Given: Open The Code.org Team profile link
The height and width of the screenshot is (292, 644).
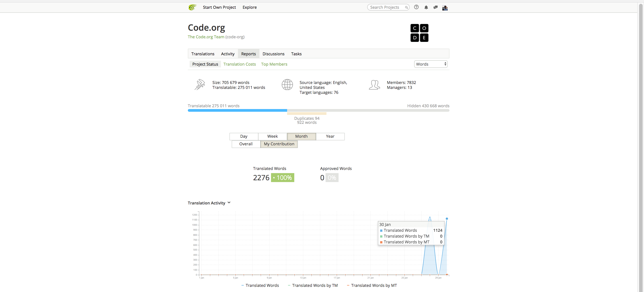Looking at the screenshot, I should coord(206,37).
